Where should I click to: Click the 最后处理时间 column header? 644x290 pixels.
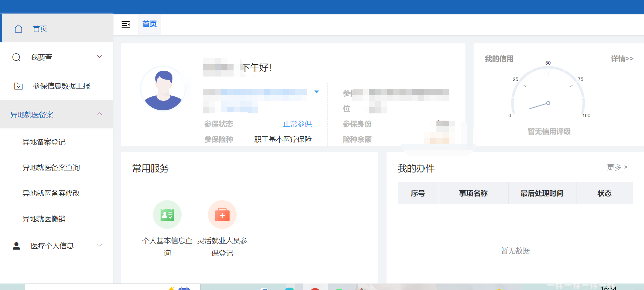coord(542,193)
